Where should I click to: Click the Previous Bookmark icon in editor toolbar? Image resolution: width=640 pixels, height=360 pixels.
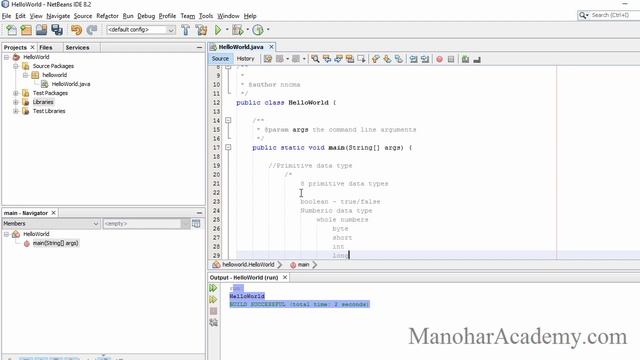(376, 59)
